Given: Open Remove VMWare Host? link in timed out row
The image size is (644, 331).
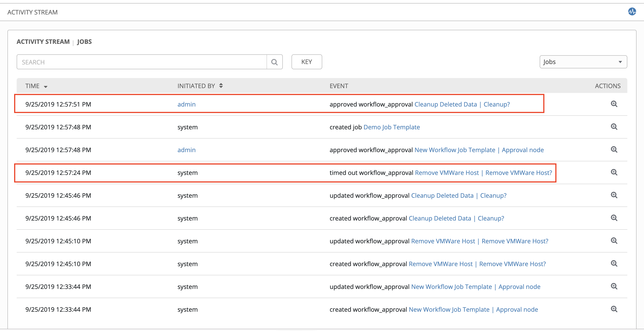Looking at the screenshot, I should click(518, 173).
